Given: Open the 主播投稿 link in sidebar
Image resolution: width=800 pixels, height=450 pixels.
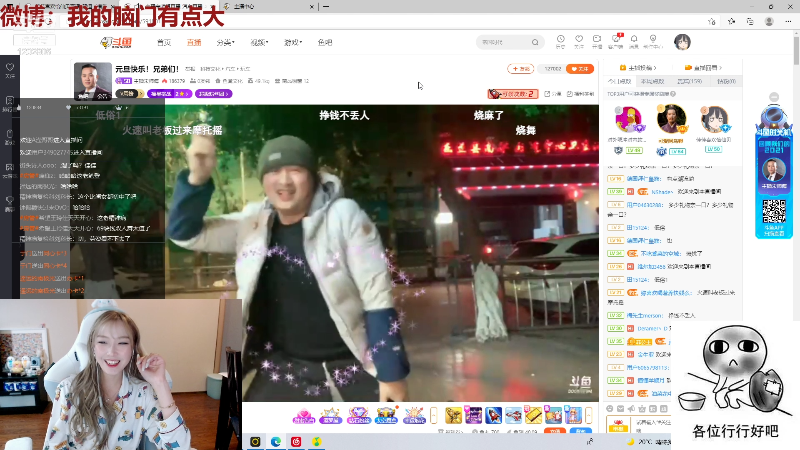Looking at the screenshot, I should pos(638,67).
